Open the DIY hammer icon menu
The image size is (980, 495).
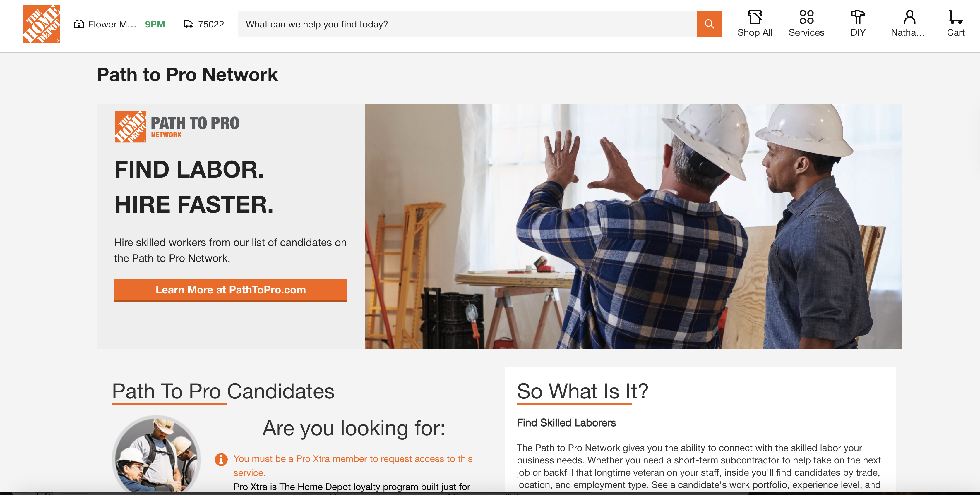[858, 18]
